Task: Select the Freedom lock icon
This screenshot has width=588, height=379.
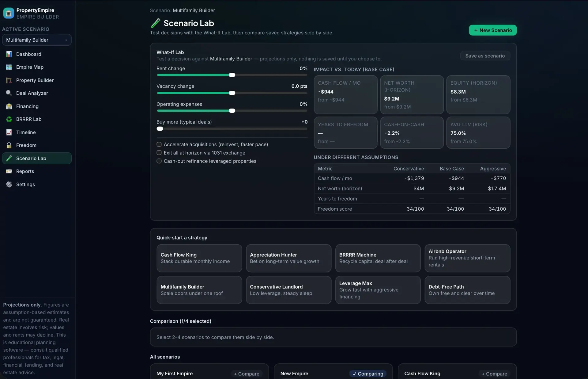Action: [9, 145]
